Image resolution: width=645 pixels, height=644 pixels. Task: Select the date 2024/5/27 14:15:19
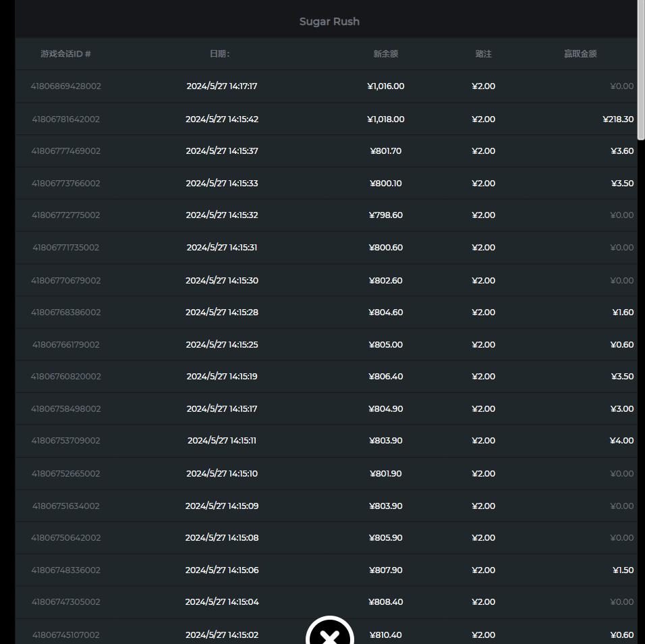(222, 377)
